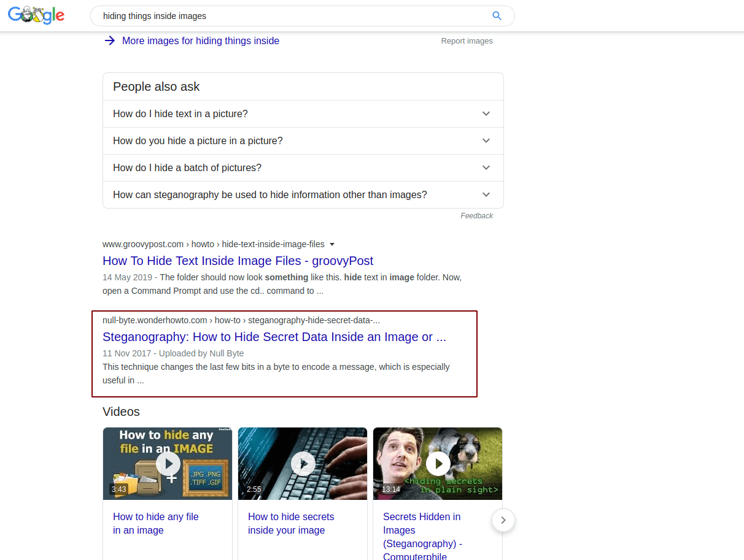Click the Feedback link under questions
This screenshot has height=560, width=744.
pyautogui.click(x=476, y=216)
